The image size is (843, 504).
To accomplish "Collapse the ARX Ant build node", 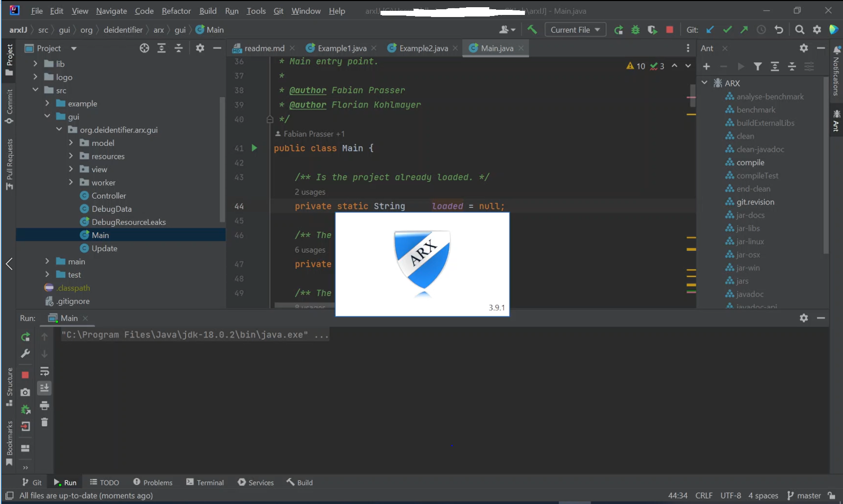I will [x=705, y=82].
